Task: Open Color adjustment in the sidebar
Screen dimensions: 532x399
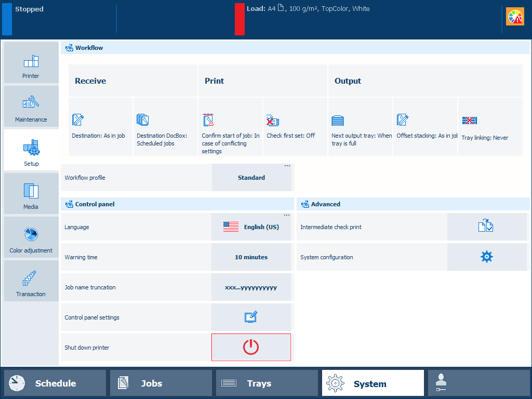Action: (31, 237)
